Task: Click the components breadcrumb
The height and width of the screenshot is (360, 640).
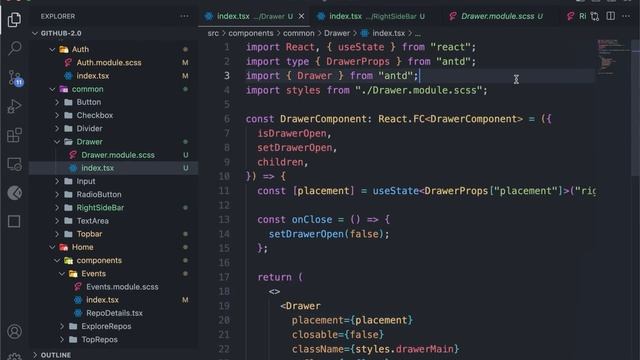Action: [x=251, y=33]
